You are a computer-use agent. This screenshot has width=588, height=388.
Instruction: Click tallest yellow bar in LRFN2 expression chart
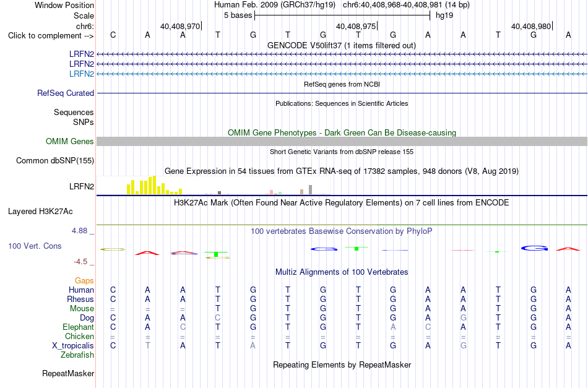click(x=154, y=185)
